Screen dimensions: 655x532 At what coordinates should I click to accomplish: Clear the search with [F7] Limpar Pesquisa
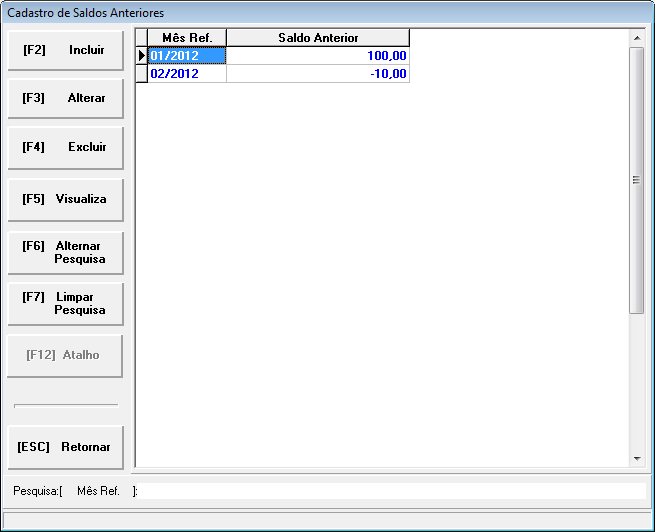[65, 304]
